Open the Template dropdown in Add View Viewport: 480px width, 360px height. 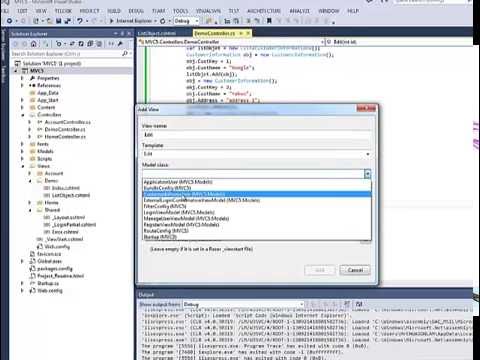click(x=368, y=154)
